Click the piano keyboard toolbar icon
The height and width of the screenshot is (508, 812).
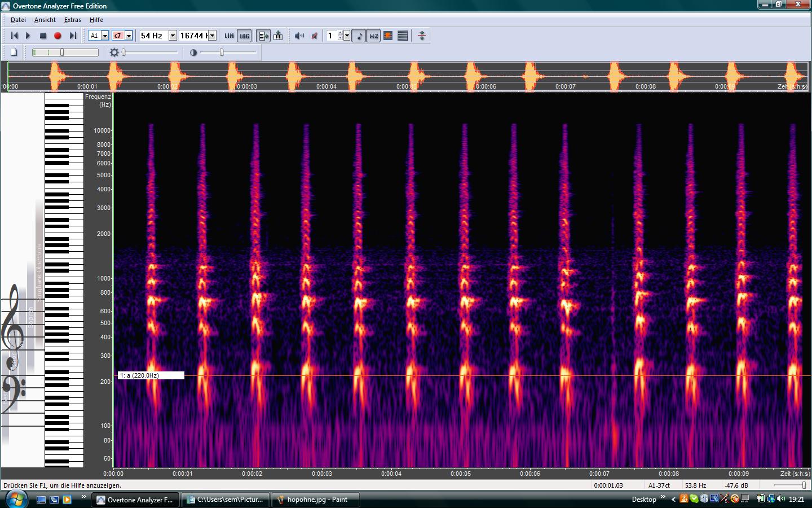click(278, 36)
